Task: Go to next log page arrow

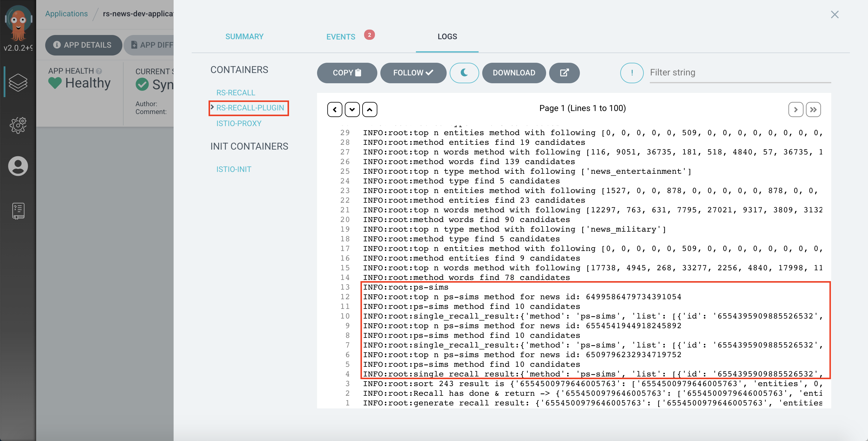Action: (796, 109)
